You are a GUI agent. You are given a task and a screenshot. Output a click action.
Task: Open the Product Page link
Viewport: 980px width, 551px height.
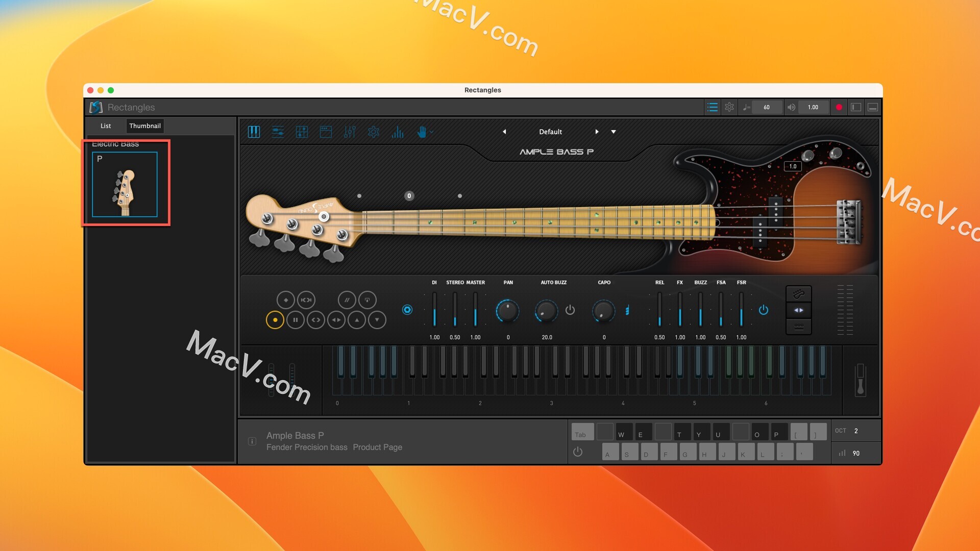tap(377, 447)
